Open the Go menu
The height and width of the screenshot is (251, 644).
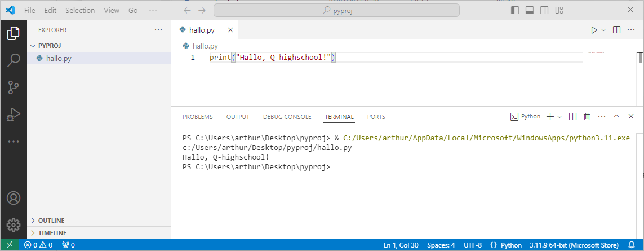click(x=133, y=10)
